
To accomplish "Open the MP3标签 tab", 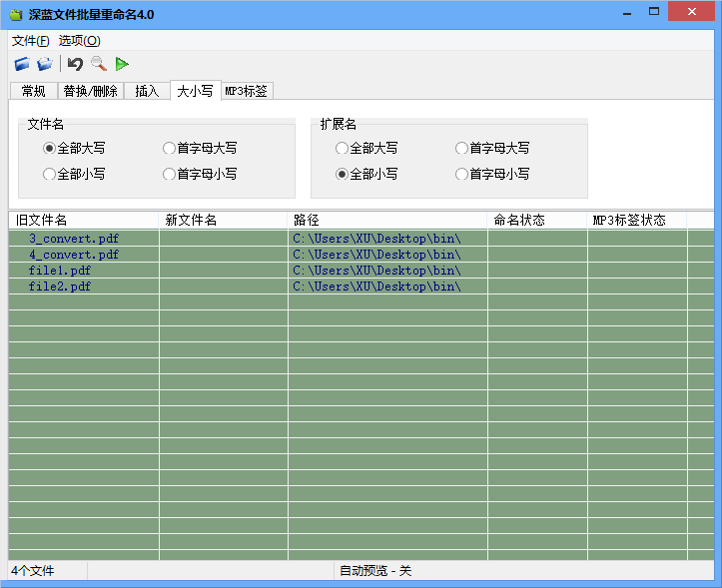I will (247, 91).
